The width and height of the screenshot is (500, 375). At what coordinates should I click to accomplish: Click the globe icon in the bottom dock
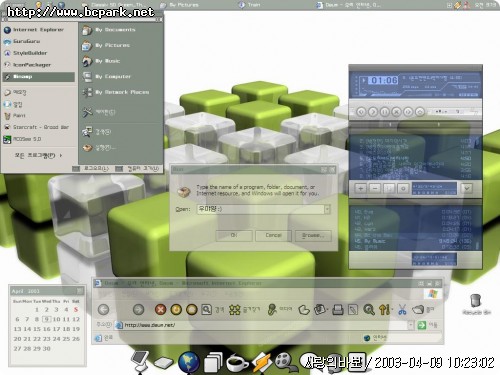point(189,362)
